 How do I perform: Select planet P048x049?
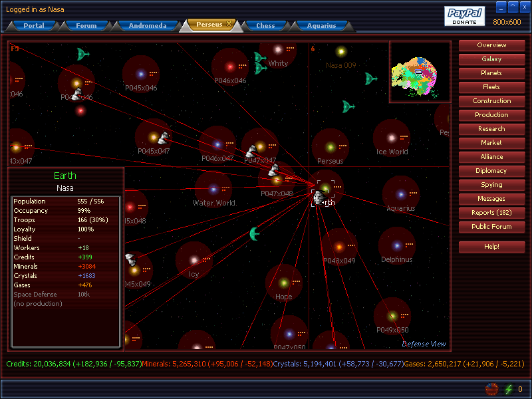coord(339,247)
